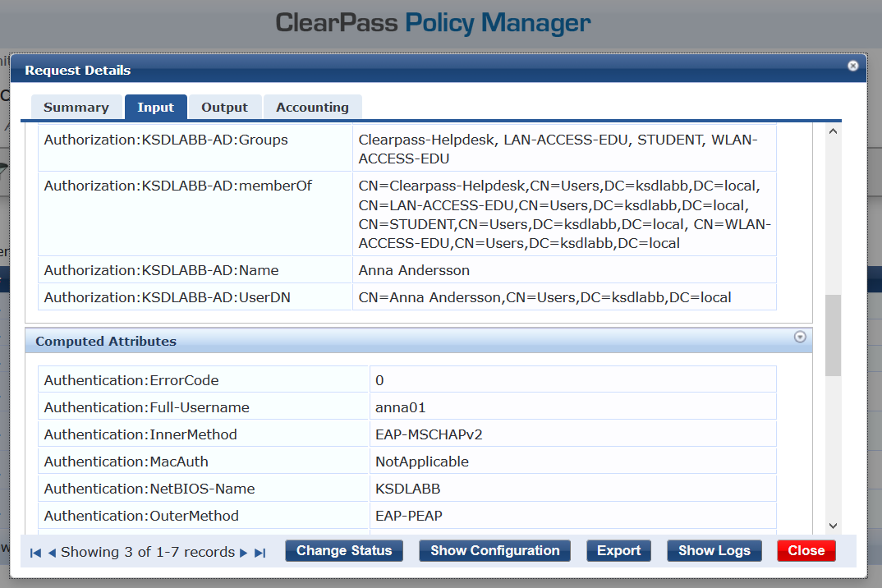Select the value EAP-PEAP
This screenshot has height=588, width=882.
tap(409, 516)
